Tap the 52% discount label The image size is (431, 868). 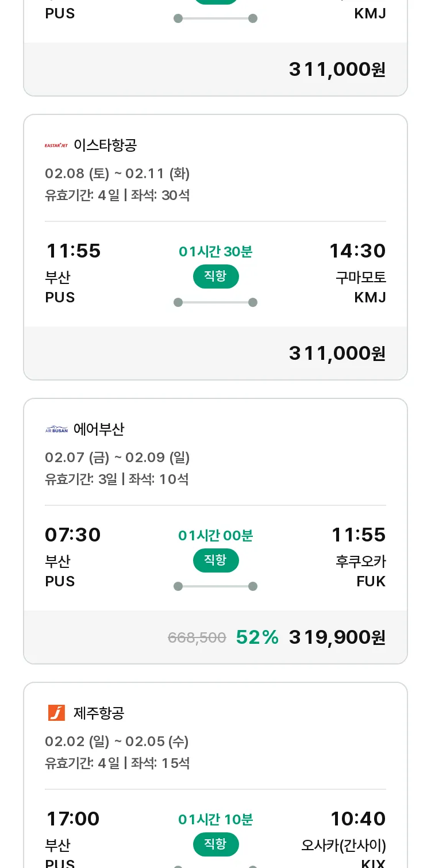(257, 637)
